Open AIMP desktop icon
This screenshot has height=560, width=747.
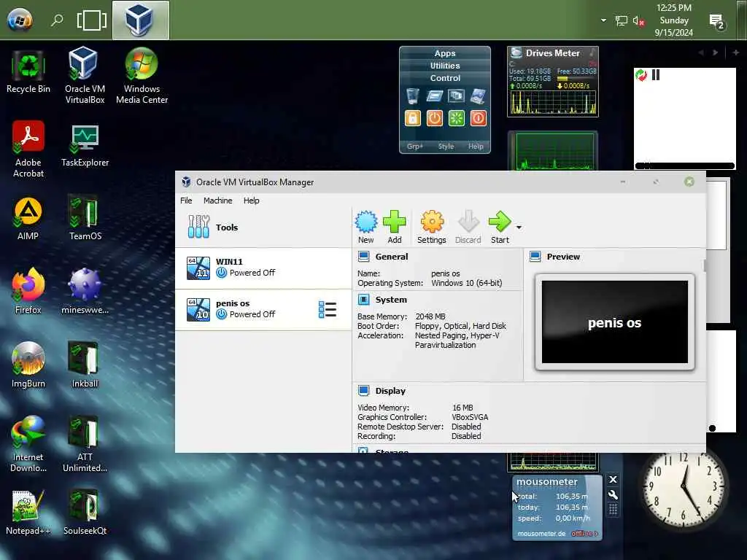pos(28,219)
